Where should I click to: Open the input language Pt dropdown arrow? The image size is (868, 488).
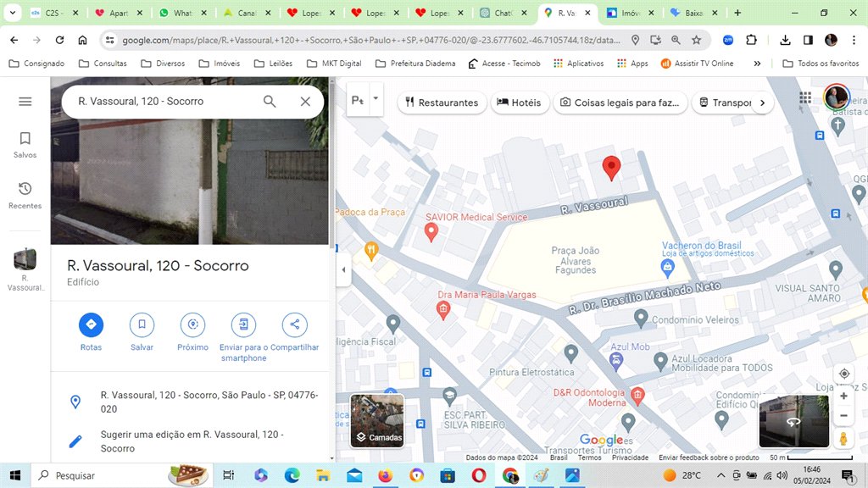(x=376, y=98)
